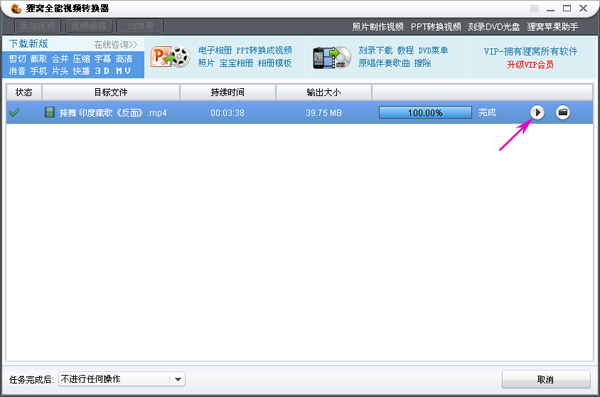Click the title bar menu icon
The image size is (600, 397).
click(534, 8)
